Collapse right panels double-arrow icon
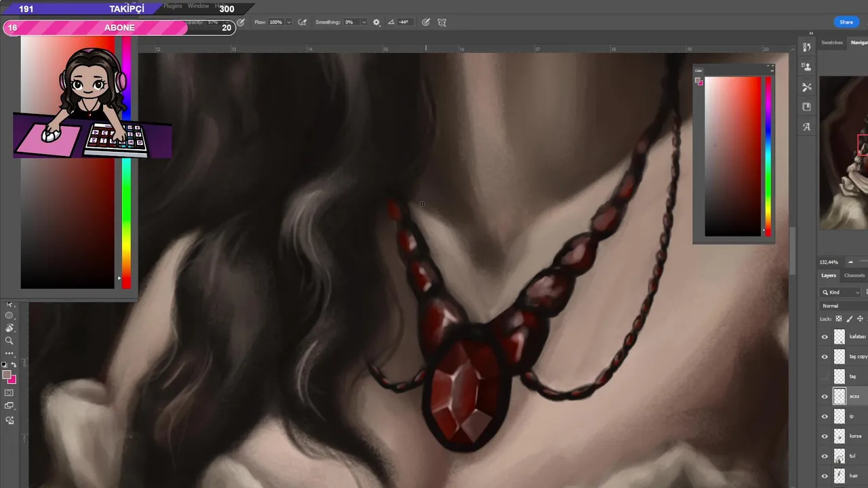The image size is (868, 488). point(811,33)
